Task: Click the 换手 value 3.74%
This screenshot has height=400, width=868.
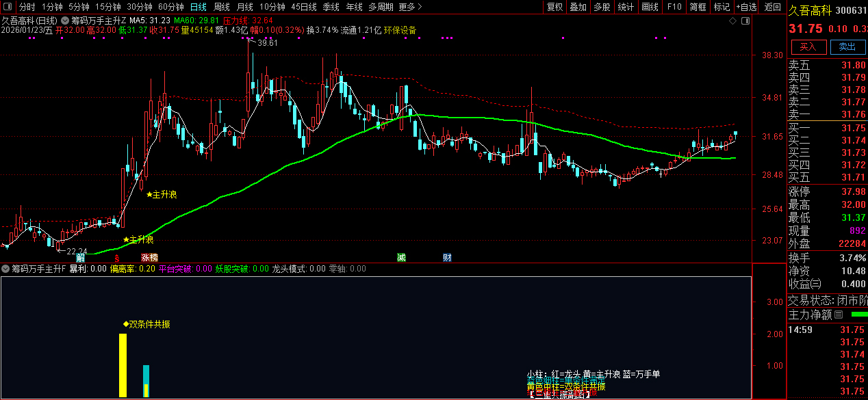Action: 853,258
